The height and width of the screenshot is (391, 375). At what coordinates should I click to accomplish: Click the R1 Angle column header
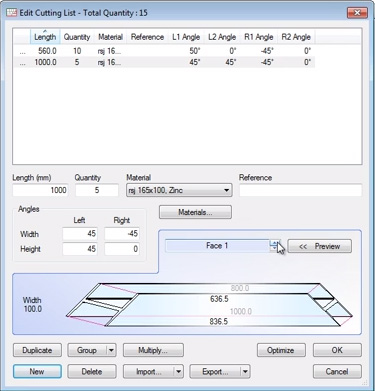click(x=259, y=37)
